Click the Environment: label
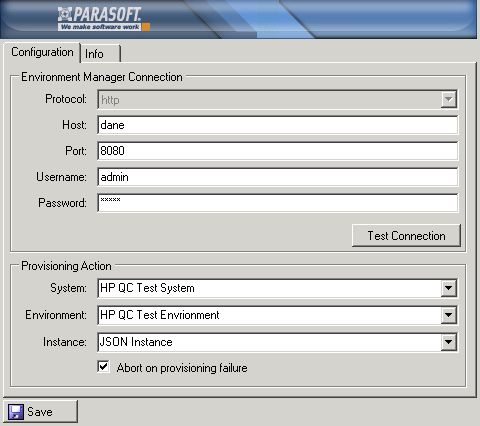 [56, 315]
